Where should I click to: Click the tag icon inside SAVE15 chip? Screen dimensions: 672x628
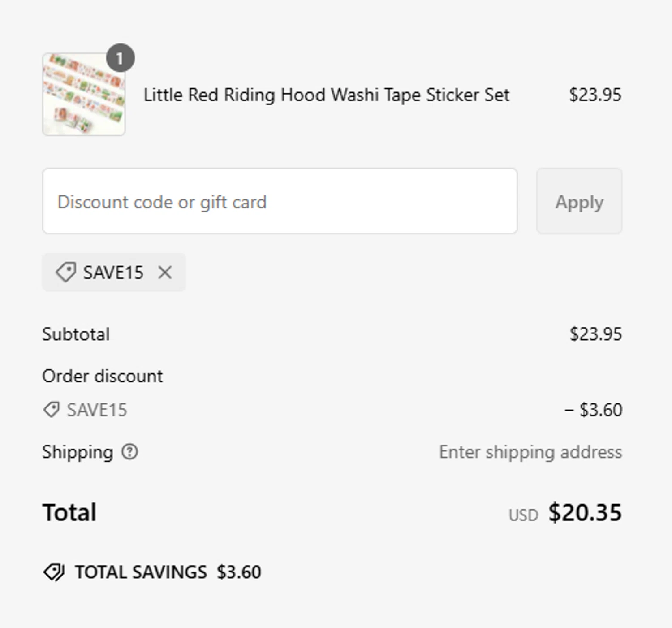65,272
